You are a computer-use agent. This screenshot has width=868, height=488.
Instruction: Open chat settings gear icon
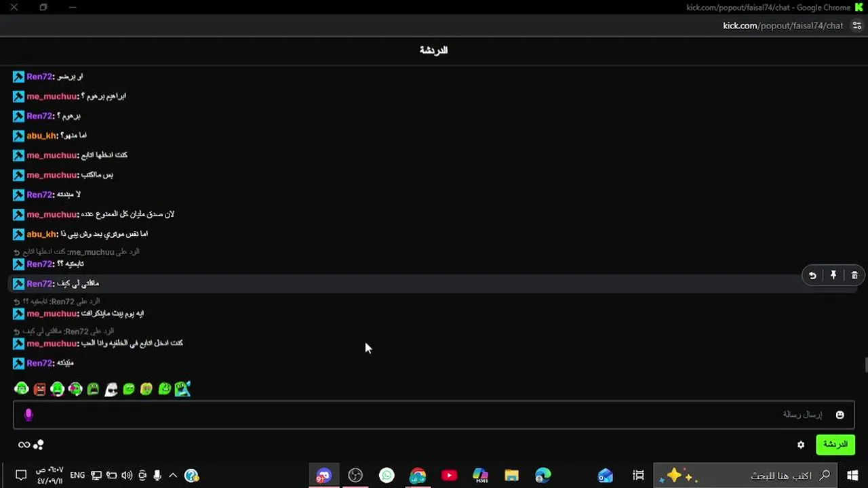click(801, 445)
